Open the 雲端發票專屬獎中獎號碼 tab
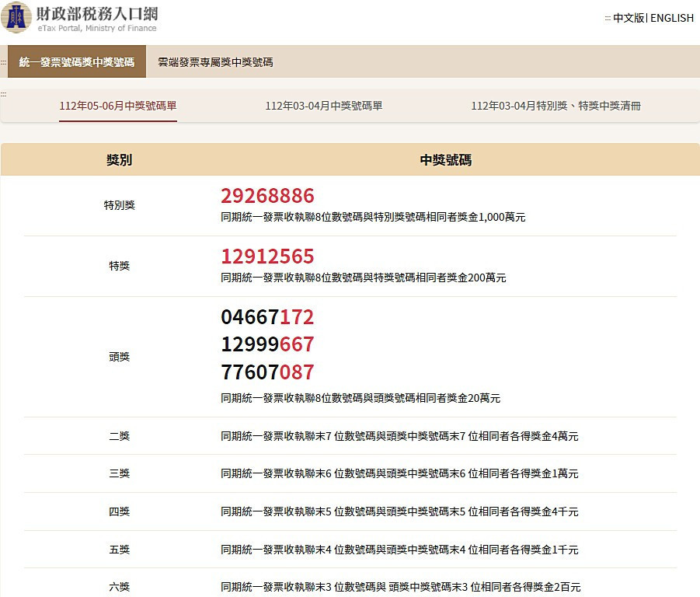The height and width of the screenshot is (597, 700). click(x=215, y=62)
